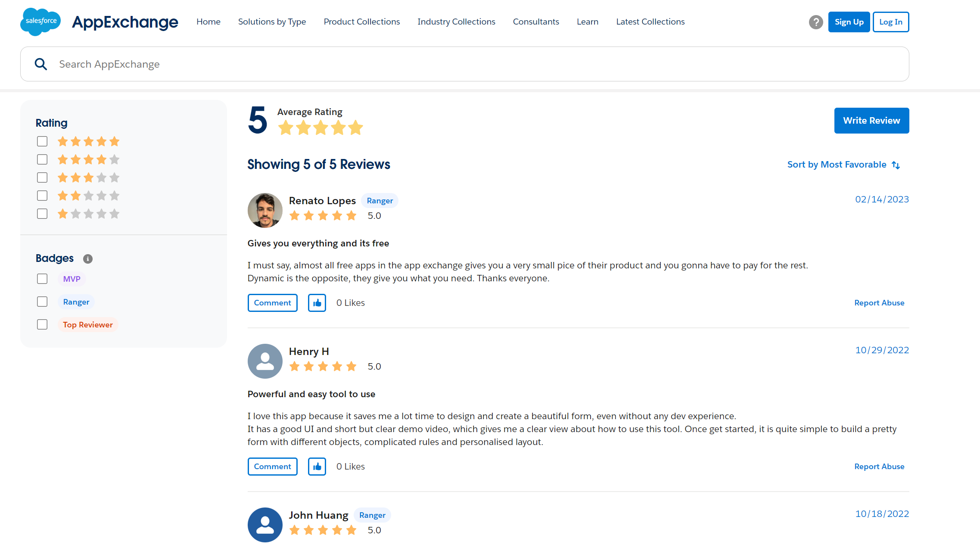Viewport: 980px width, 551px height.
Task: Tick the Top Reviewer badge checkbox
Action: click(42, 324)
